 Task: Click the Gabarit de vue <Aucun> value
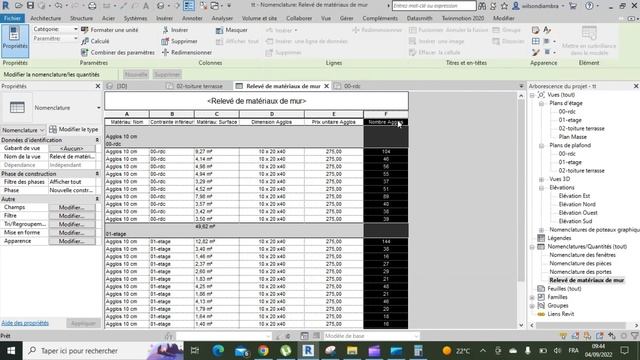[x=71, y=149]
